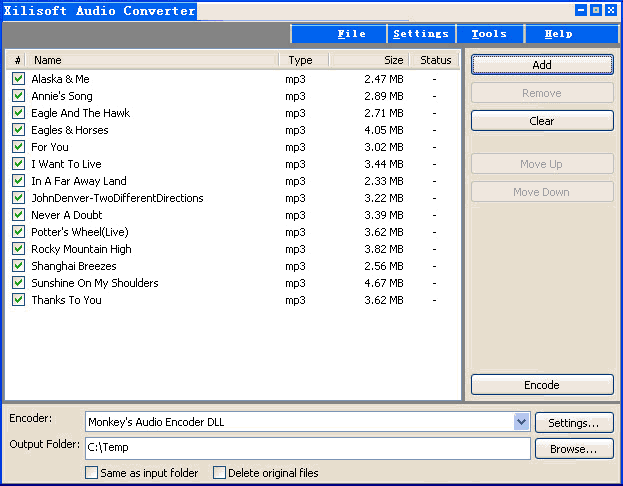Select Potter's Wheel(Live) file name
Screen dimensions: 623x486
[80, 232]
